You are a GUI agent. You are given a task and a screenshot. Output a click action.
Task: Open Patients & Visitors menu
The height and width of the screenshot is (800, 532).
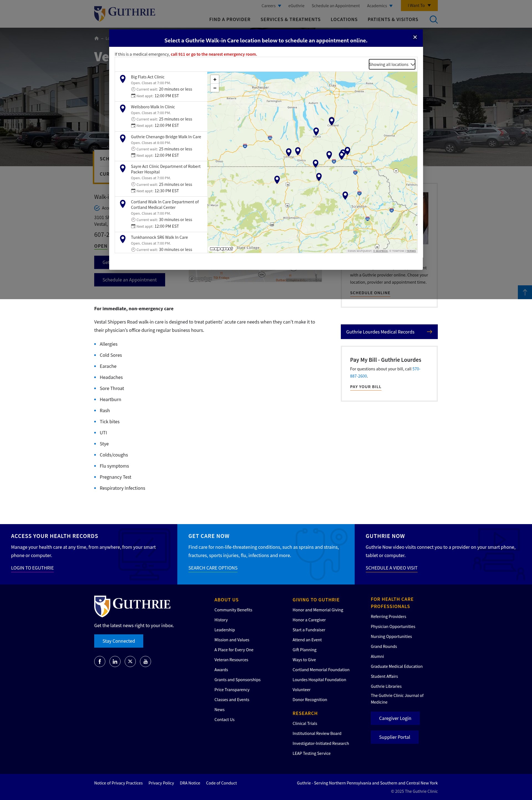click(393, 19)
